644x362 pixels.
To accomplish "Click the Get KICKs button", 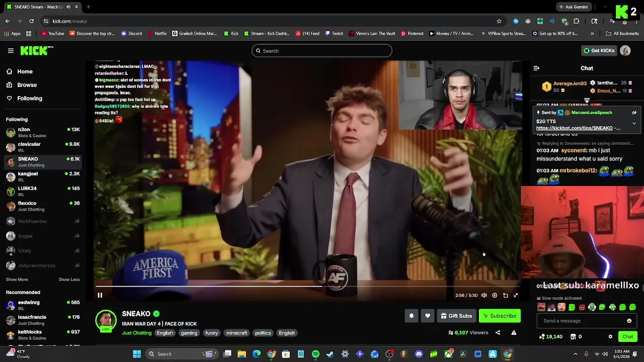I will [599, 51].
